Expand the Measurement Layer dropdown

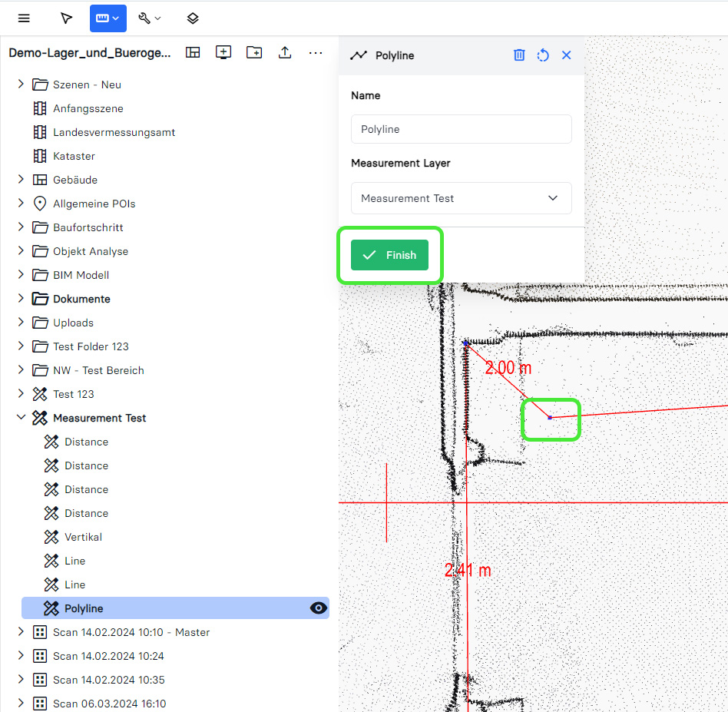461,198
